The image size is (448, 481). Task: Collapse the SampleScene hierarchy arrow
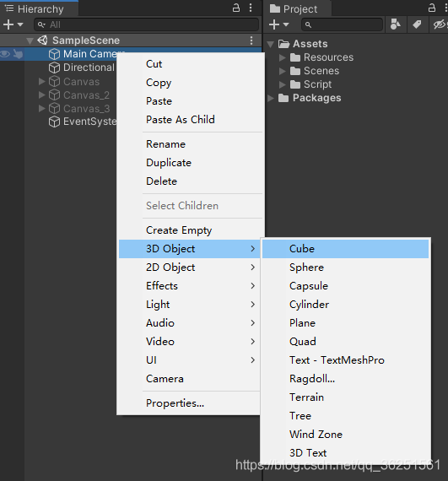[x=30, y=41]
